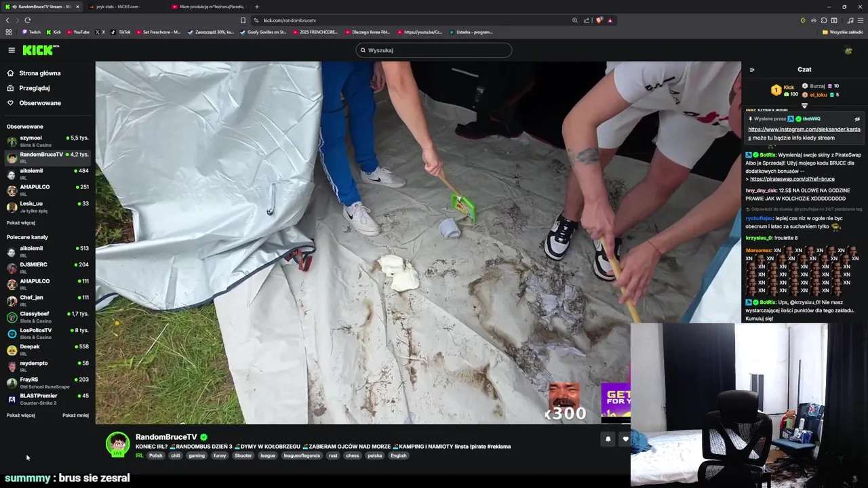This screenshot has height=488, width=868.
Task: Open RandomBruceTV channel in followed list
Action: tap(47, 157)
